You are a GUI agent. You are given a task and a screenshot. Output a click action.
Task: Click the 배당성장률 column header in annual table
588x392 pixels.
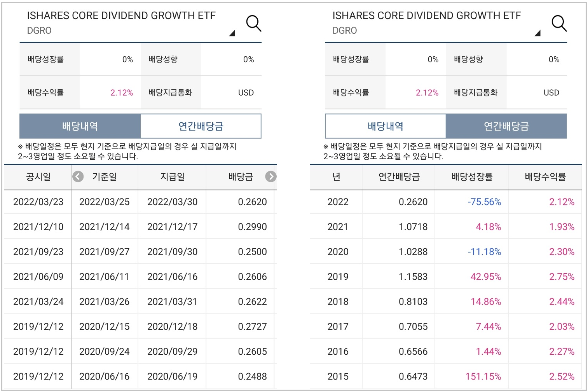pyautogui.click(x=471, y=177)
